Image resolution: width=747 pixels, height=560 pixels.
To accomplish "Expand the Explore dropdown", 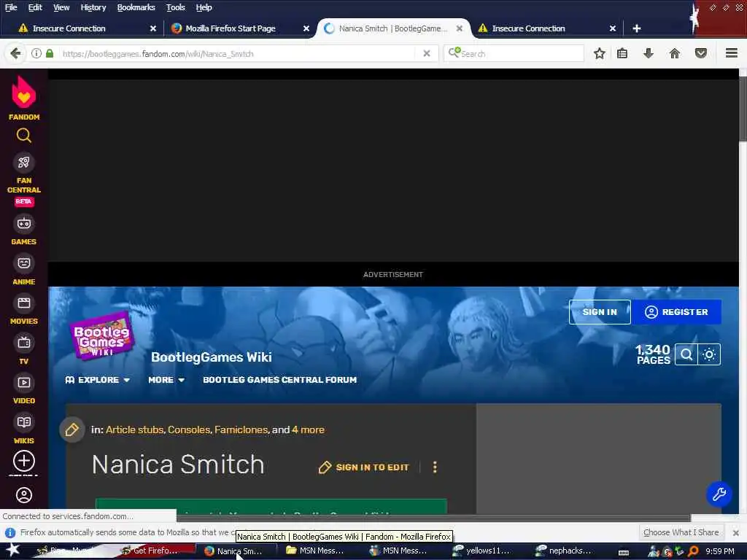I will coord(98,380).
